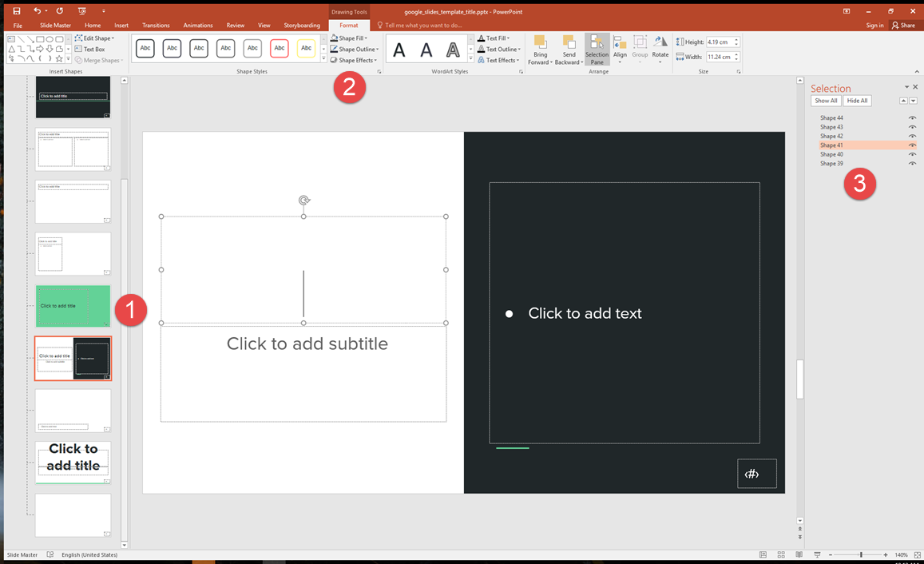Open the Selection Pane from the Arrange group

click(597, 49)
